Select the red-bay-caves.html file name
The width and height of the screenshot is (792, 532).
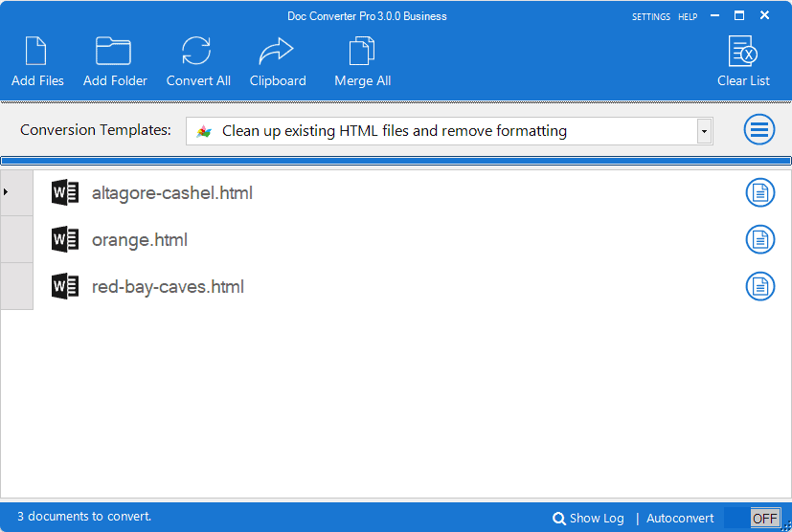pyautogui.click(x=168, y=287)
